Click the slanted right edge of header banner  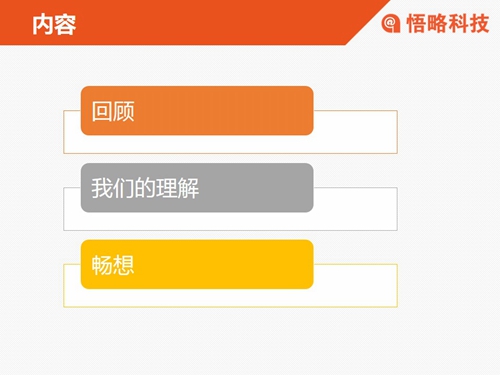click(x=368, y=23)
